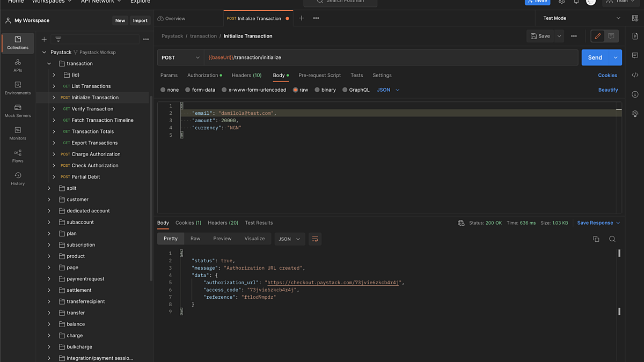The width and height of the screenshot is (644, 362).
Task: Open the JSON body format dropdown
Action: [388, 90]
